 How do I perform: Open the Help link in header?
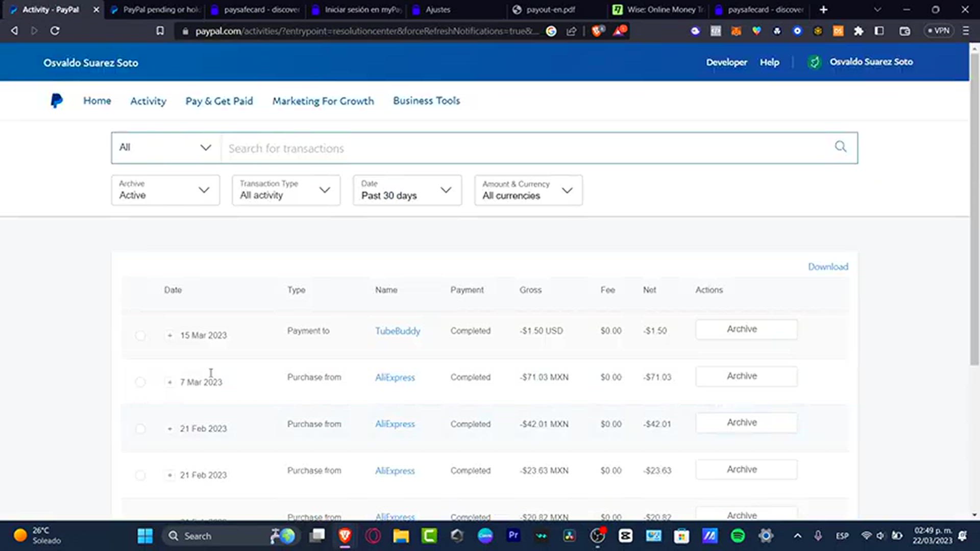pyautogui.click(x=769, y=62)
